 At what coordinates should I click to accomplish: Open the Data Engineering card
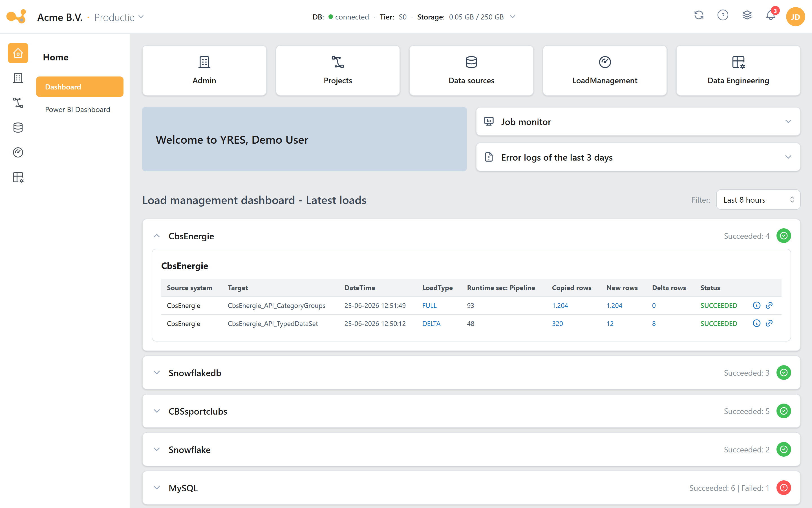point(738,71)
